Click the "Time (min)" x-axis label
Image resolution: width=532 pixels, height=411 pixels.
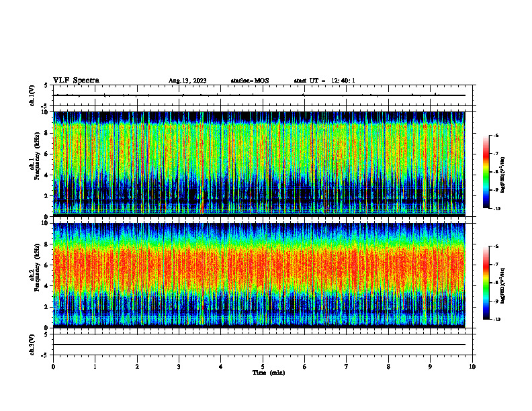pyautogui.click(x=269, y=373)
